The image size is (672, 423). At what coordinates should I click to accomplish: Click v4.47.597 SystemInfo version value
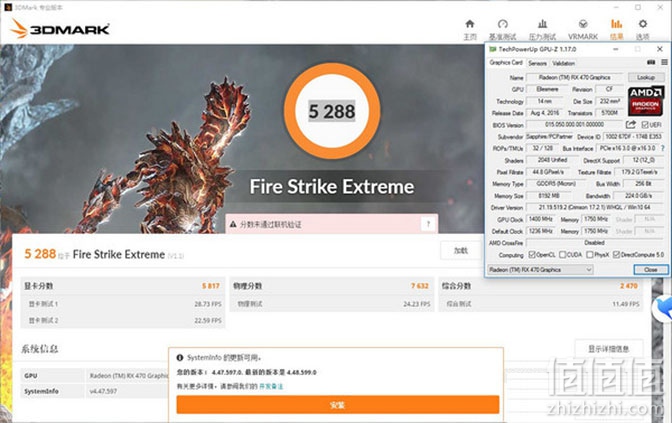(103, 391)
